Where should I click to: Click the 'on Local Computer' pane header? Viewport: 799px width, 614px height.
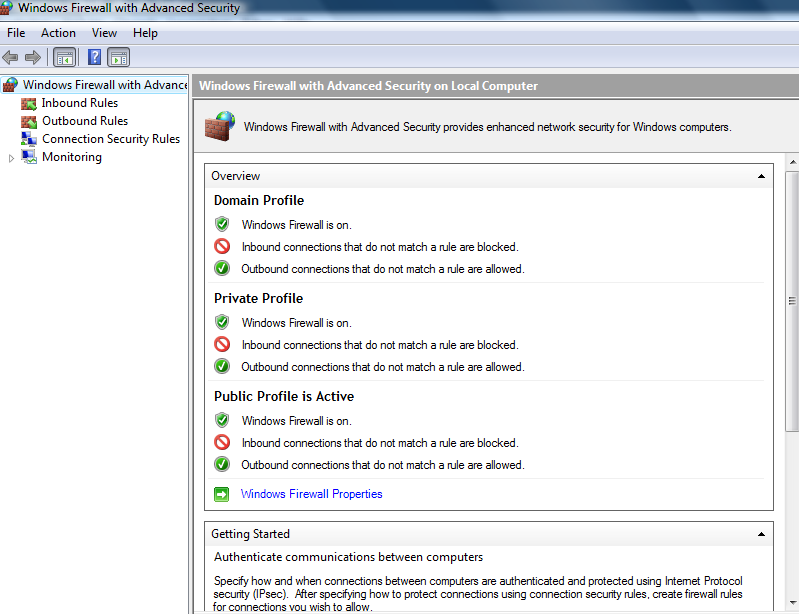(x=368, y=86)
